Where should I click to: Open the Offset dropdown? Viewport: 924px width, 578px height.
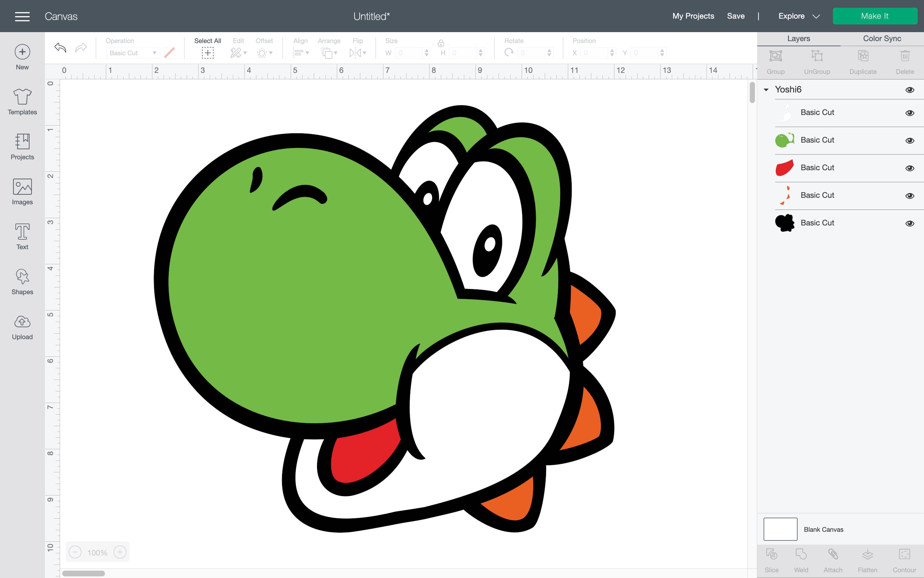(x=265, y=53)
